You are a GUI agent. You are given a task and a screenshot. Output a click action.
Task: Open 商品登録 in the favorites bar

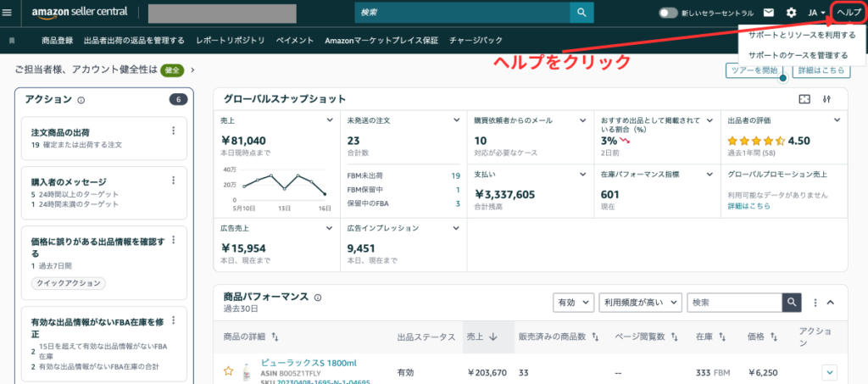pos(58,41)
